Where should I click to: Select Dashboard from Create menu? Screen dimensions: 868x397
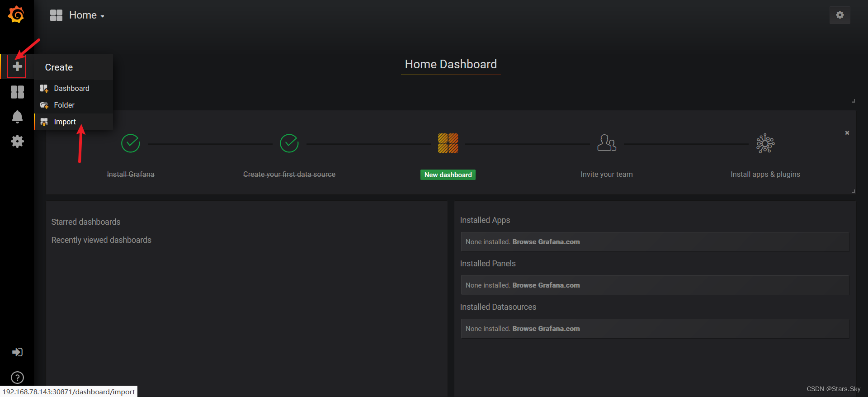(x=73, y=88)
